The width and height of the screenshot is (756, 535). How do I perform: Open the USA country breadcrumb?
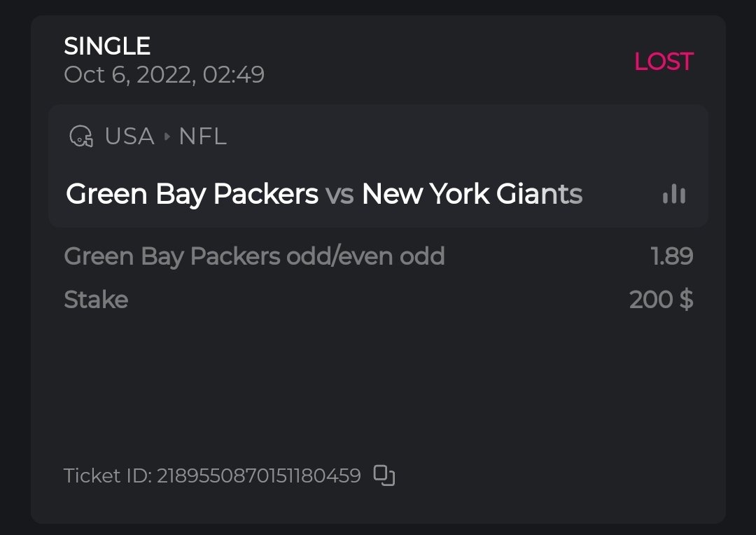pyautogui.click(x=129, y=136)
